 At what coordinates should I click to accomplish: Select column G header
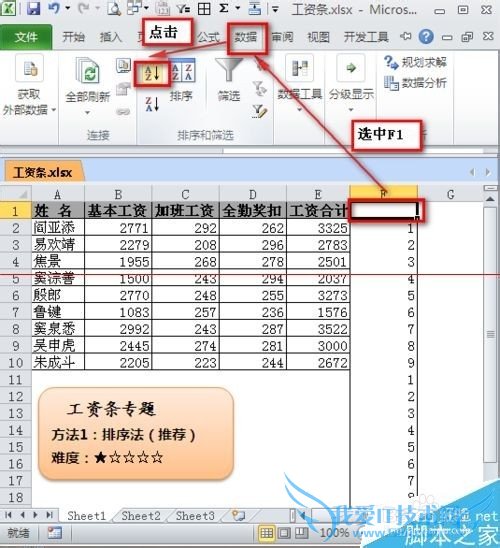click(x=451, y=194)
